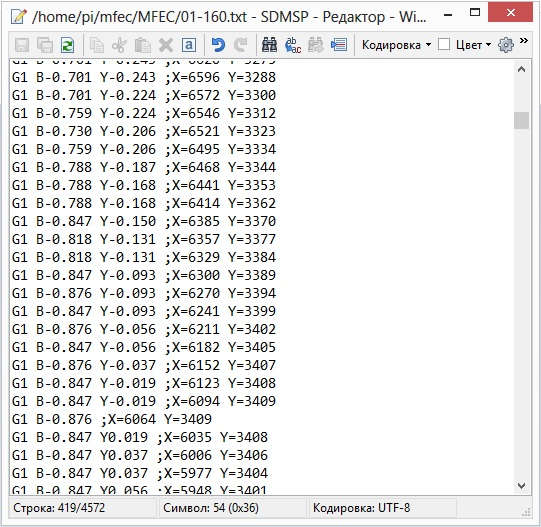Toggle the checkbox next to Цвет
This screenshot has width=541, height=527.
[x=444, y=45]
